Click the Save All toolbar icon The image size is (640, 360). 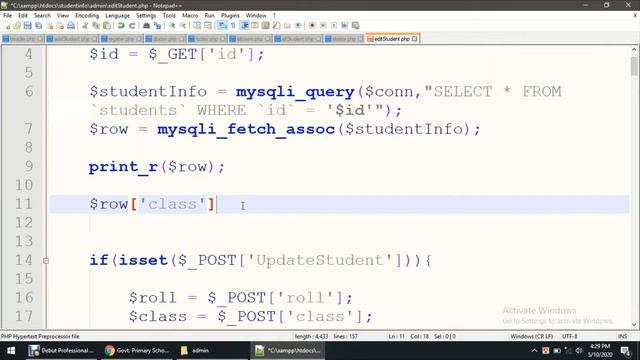(38, 26)
